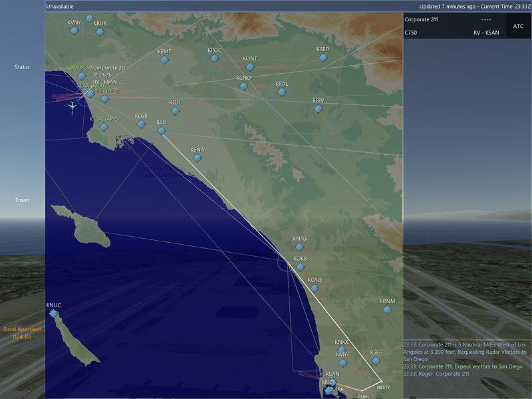Click the Unavailable status label

pyautogui.click(x=60, y=6)
